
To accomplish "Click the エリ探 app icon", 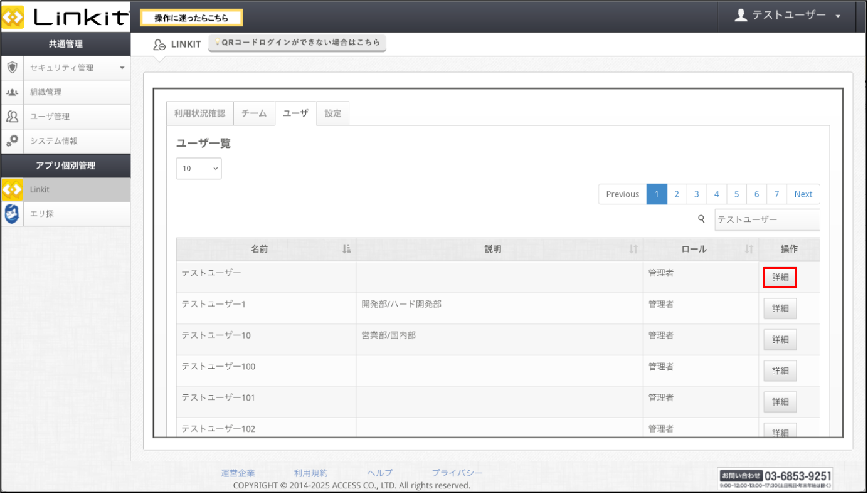I will pos(12,214).
